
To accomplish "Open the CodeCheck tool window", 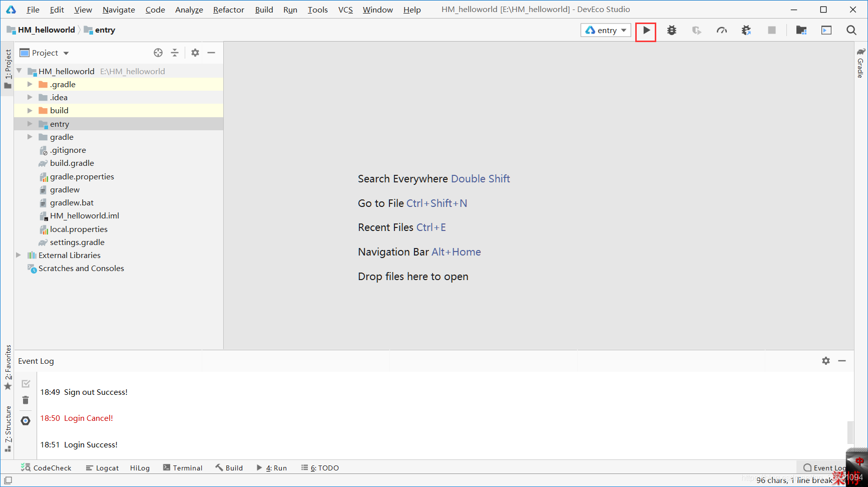I will click(46, 468).
